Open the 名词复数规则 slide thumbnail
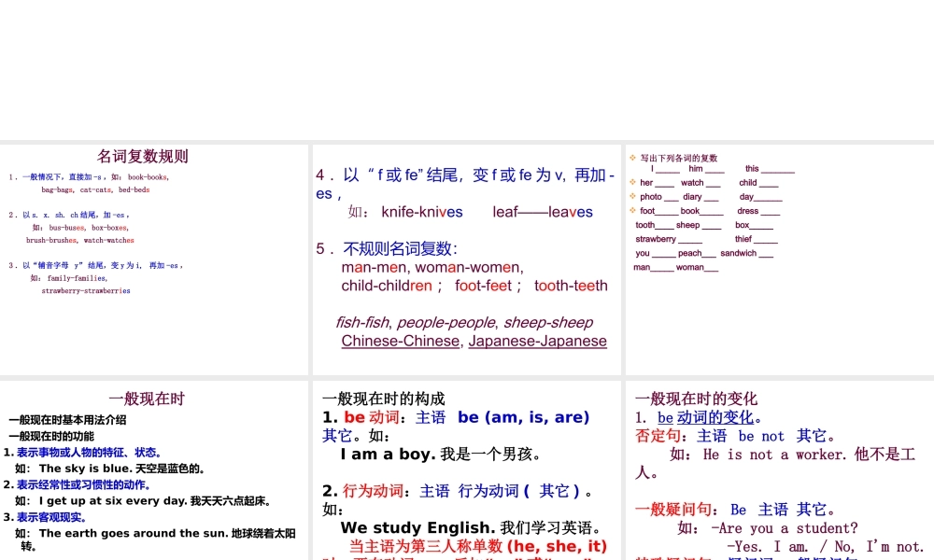 coord(154,259)
